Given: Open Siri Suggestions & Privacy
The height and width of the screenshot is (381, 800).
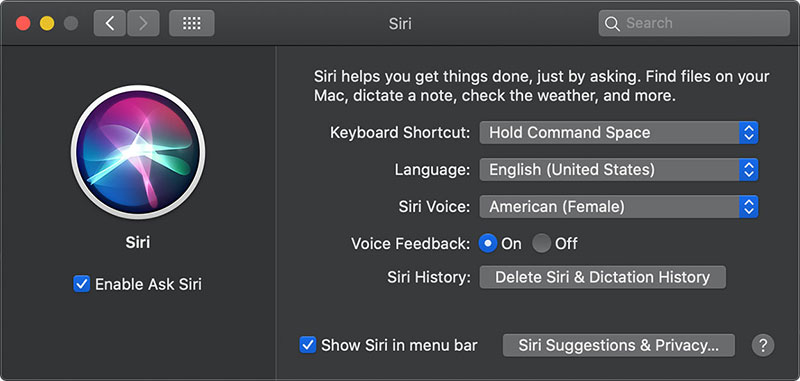Looking at the screenshot, I should tap(619, 345).
